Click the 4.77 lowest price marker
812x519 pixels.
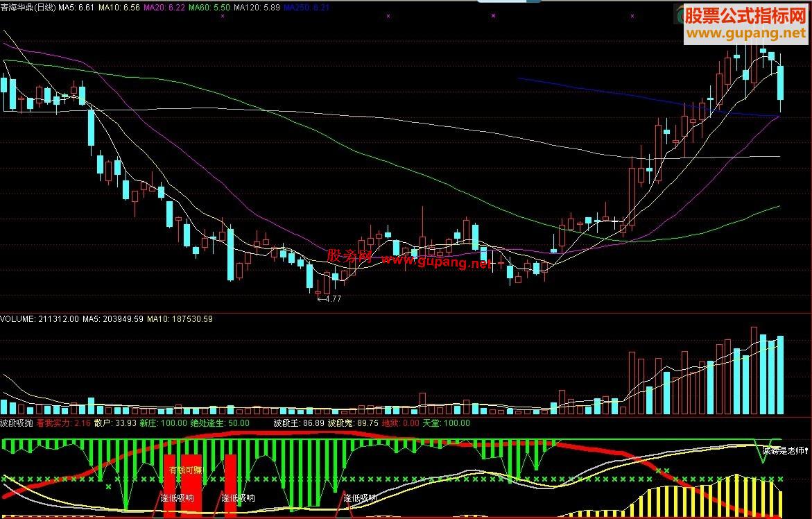(x=329, y=299)
